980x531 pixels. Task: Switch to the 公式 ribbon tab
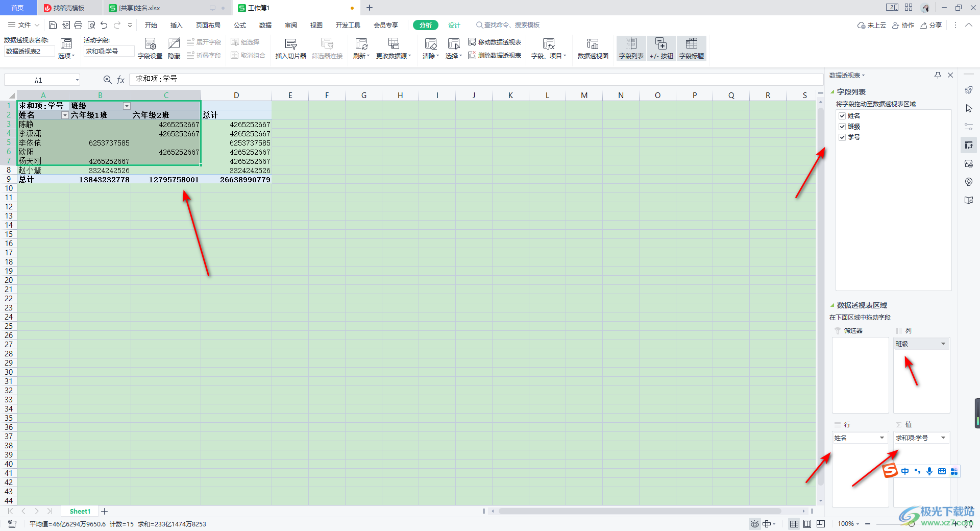tap(240, 25)
